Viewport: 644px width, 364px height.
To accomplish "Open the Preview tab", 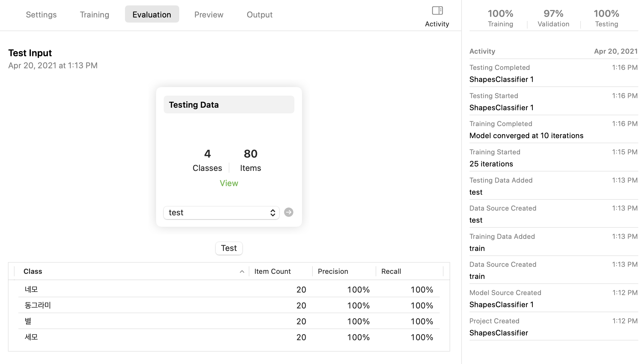I will point(208,15).
